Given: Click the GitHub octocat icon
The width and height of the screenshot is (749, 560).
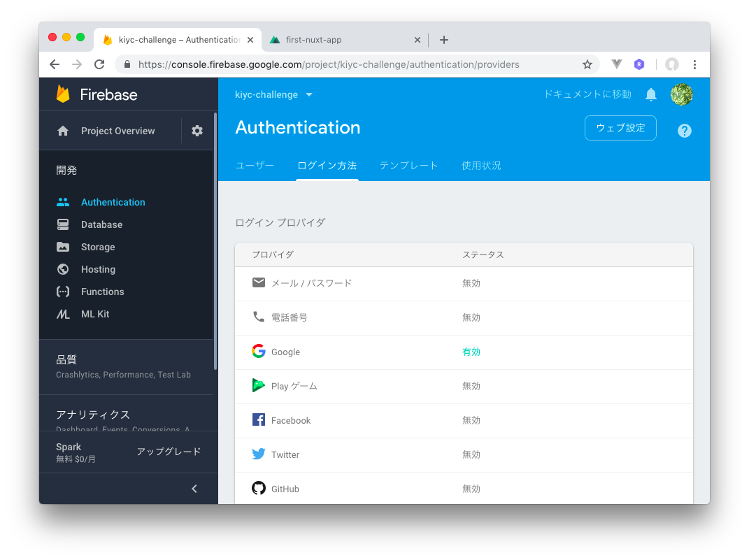Looking at the screenshot, I should (259, 489).
